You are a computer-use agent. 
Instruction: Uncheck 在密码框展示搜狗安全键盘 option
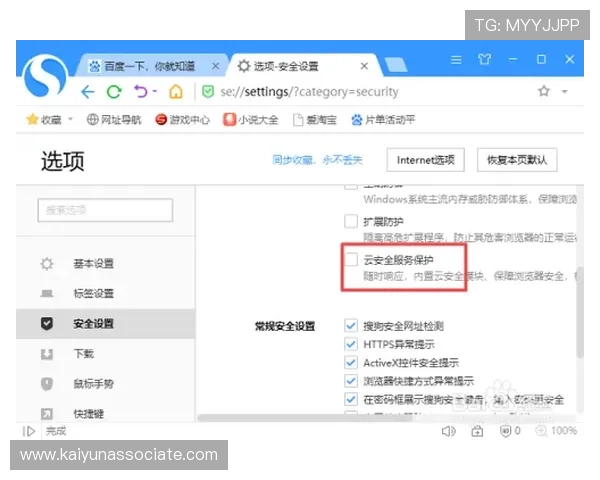tap(351, 399)
